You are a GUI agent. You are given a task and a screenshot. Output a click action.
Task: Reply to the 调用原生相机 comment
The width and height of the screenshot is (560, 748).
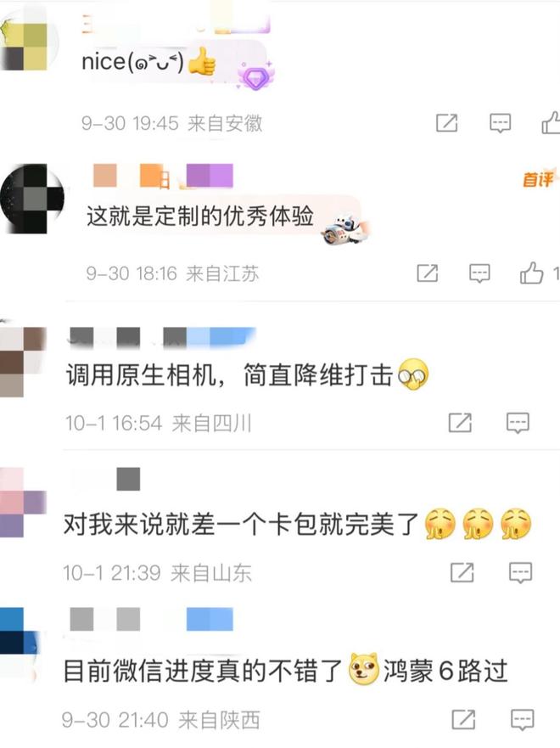click(x=518, y=423)
